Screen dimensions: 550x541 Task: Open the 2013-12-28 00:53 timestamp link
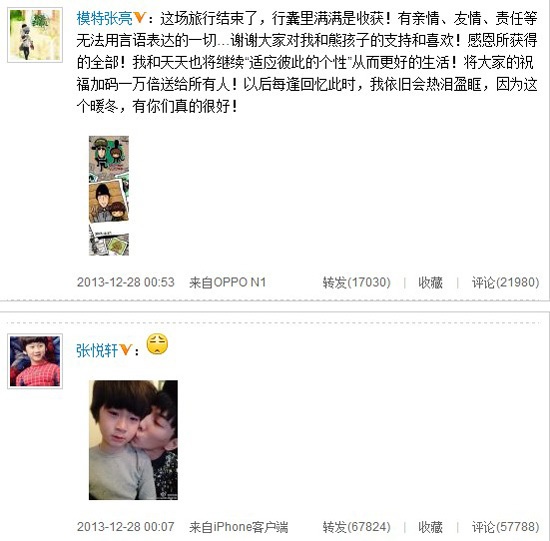coord(126,282)
